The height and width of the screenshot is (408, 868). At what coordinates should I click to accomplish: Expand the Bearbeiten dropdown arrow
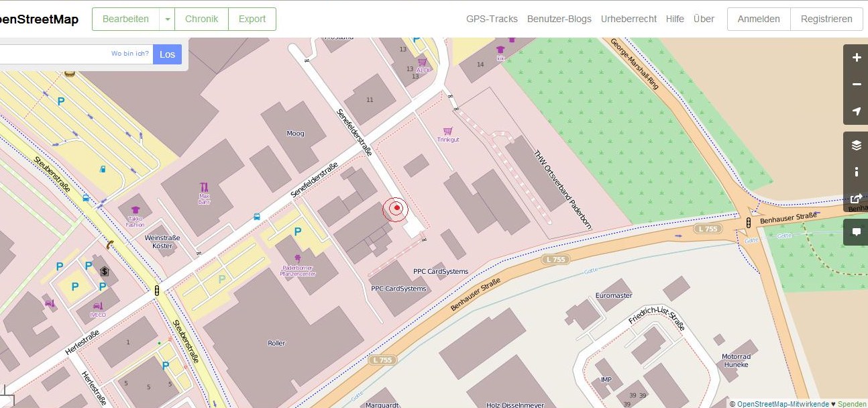167,19
